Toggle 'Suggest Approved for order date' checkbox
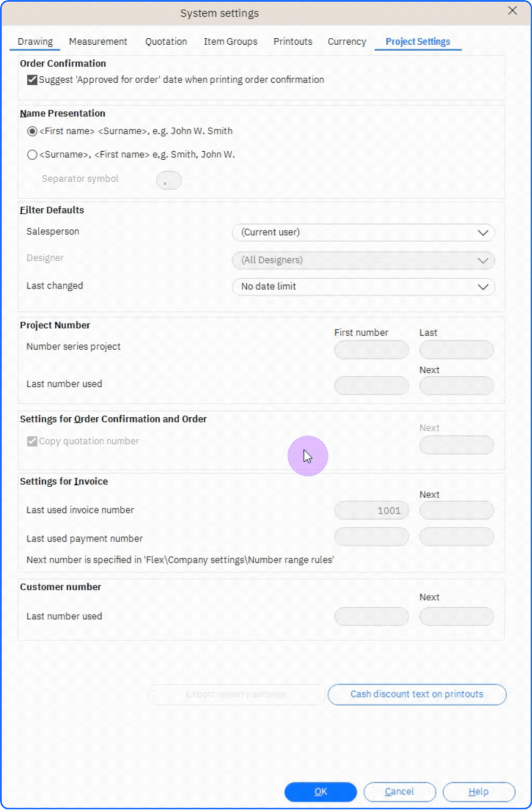 (x=32, y=80)
